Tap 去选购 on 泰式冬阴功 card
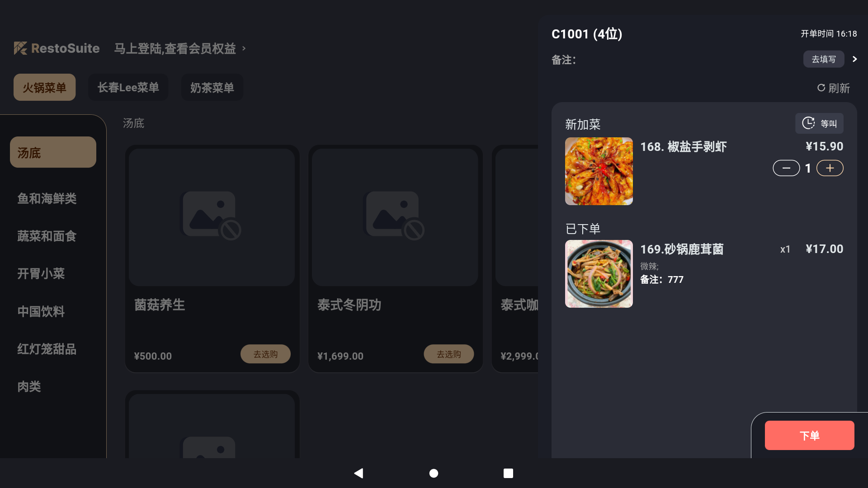This screenshot has width=868, height=488. 449,354
